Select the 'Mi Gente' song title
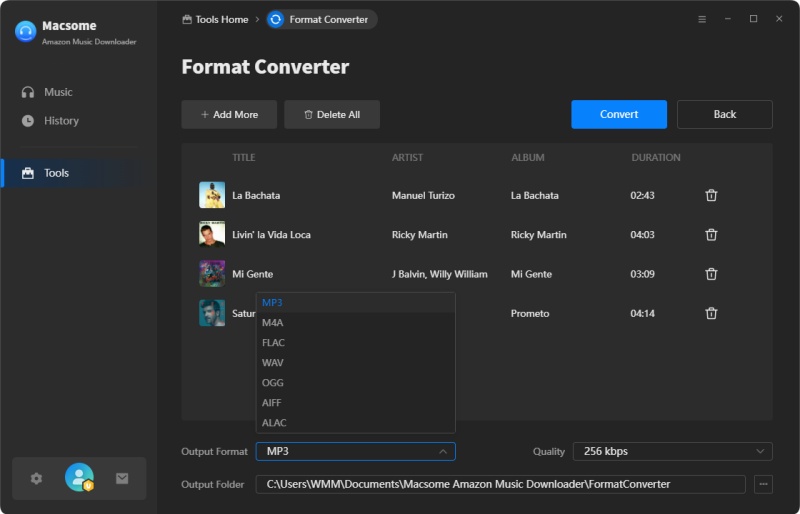Screen dimensions: 800x514 click(x=253, y=274)
